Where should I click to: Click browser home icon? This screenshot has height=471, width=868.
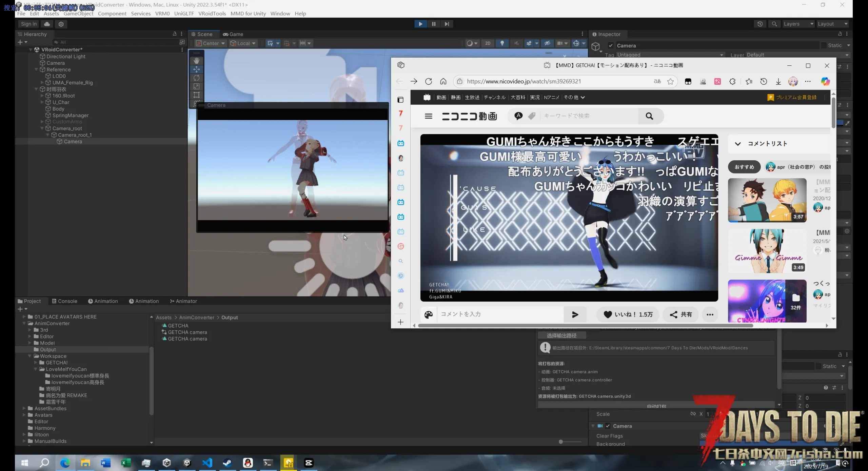pyautogui.click(x=443, y=81)
